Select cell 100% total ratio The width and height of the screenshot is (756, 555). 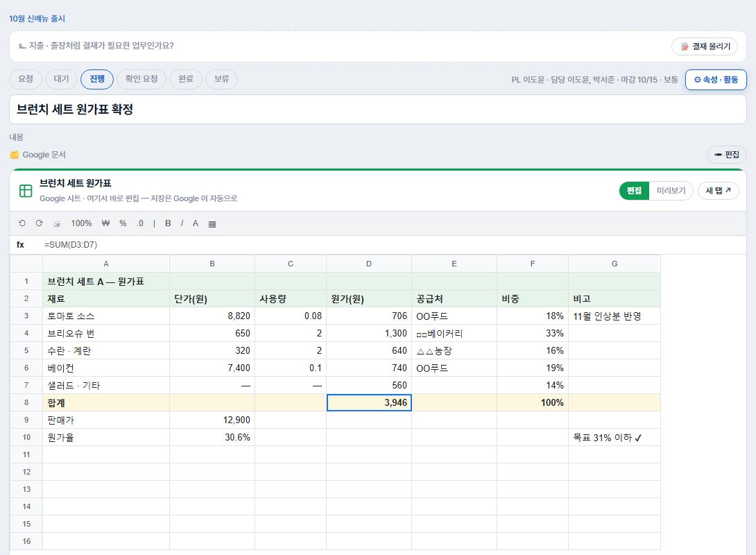532,402
